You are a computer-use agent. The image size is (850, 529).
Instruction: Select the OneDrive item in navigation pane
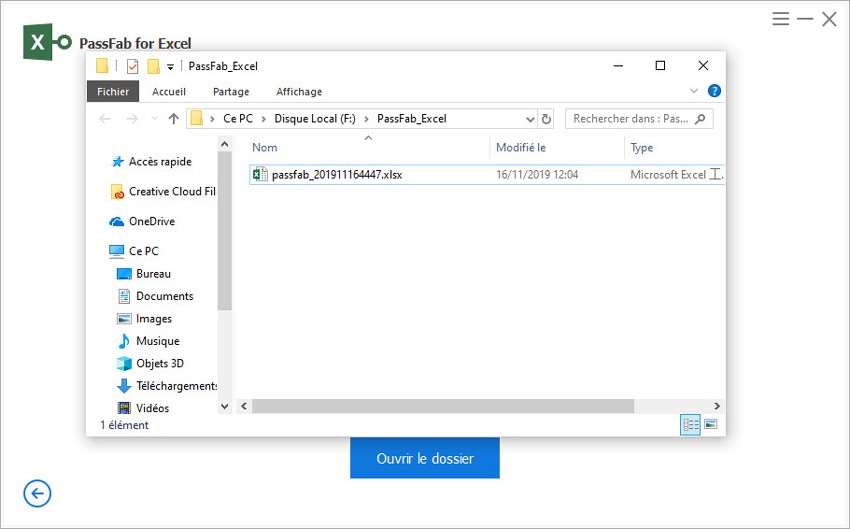pos(151,221)
